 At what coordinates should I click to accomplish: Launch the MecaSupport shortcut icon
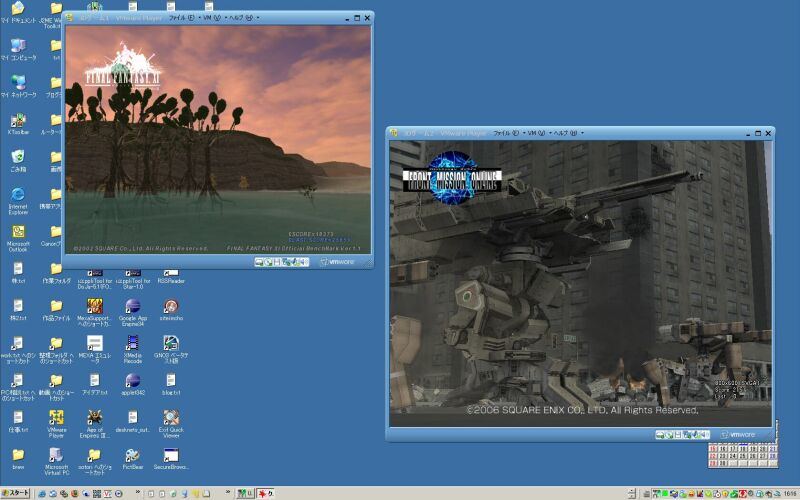click(x=94, y=312)
